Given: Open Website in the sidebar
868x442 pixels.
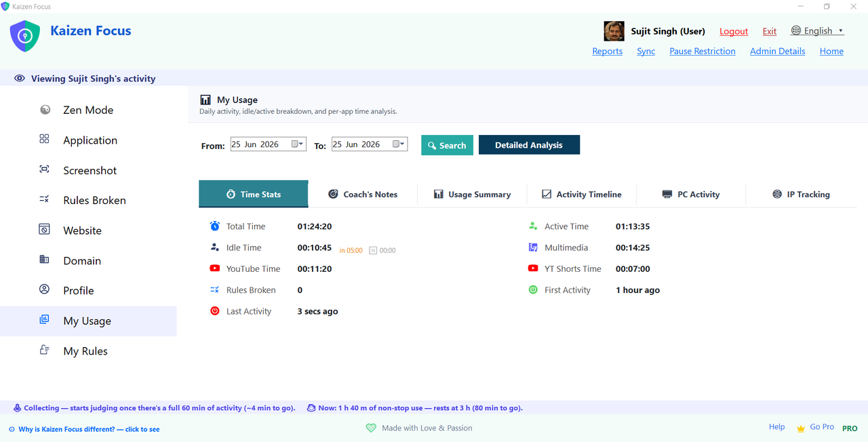Looking at the screenshot, I should pos(88,230).
